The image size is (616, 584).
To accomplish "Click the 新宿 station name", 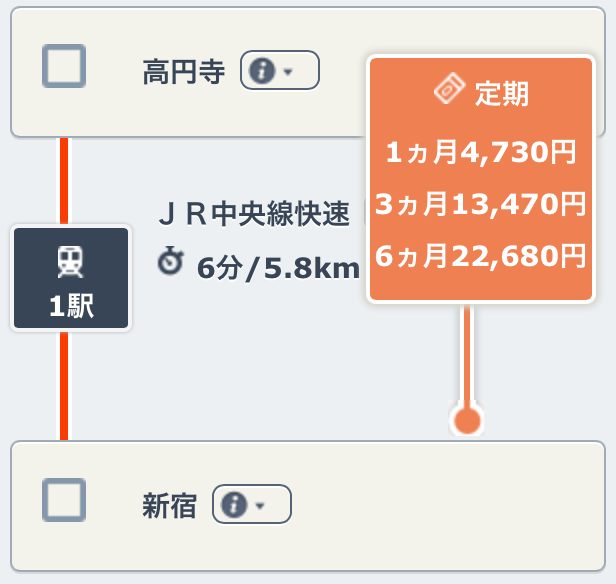I will coord(168,505).
